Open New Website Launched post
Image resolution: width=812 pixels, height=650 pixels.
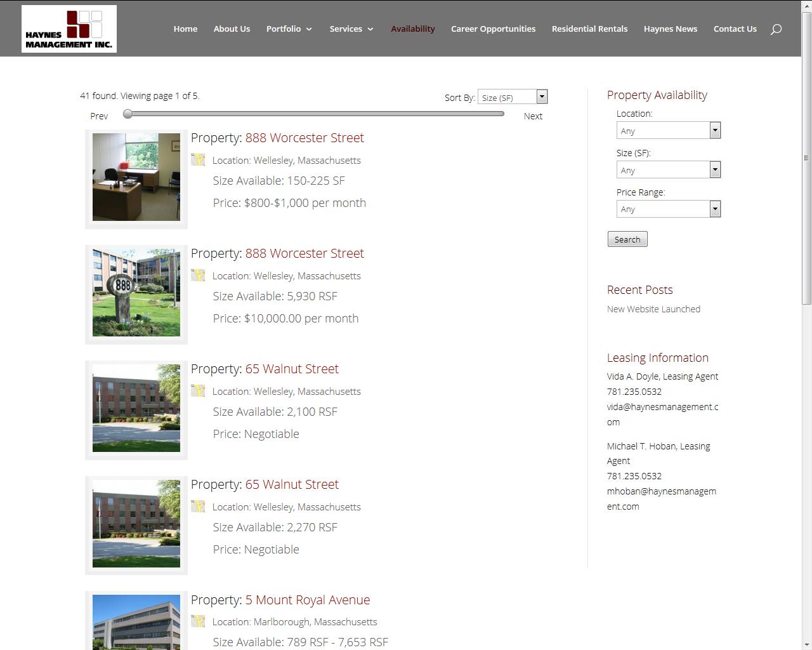(x=653, y=309)
